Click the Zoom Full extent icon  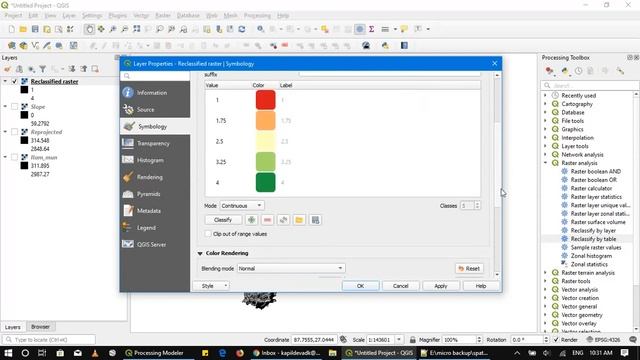point(136,29)
